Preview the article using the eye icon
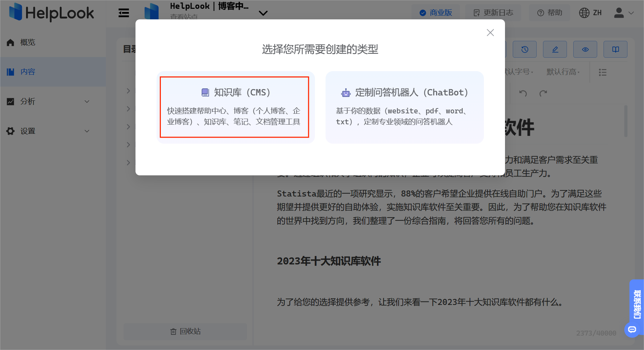644x350 pixels. pyautogui.click(x=585, y=49)
